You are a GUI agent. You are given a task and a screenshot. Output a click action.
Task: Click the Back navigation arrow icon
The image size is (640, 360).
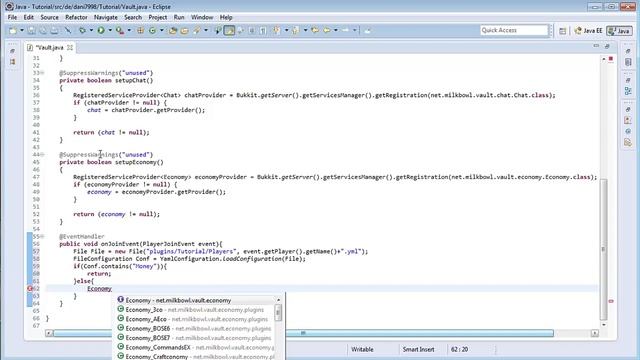coord(327,31)
